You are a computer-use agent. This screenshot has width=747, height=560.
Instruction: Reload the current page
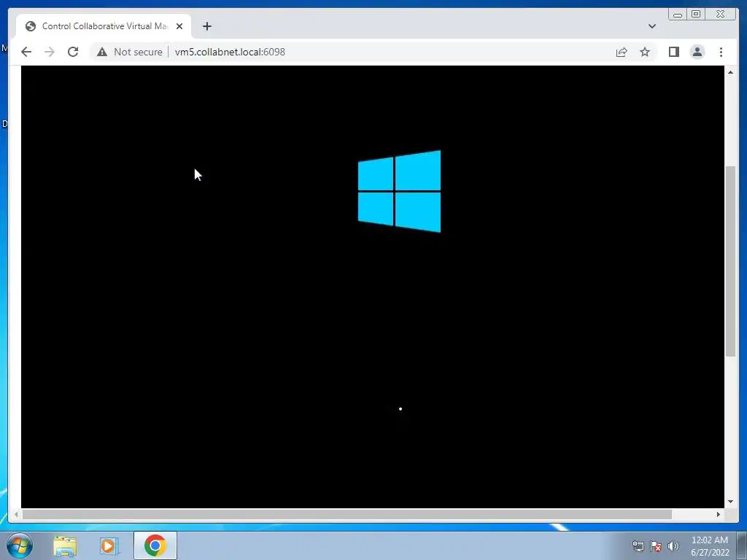point(73,52)
